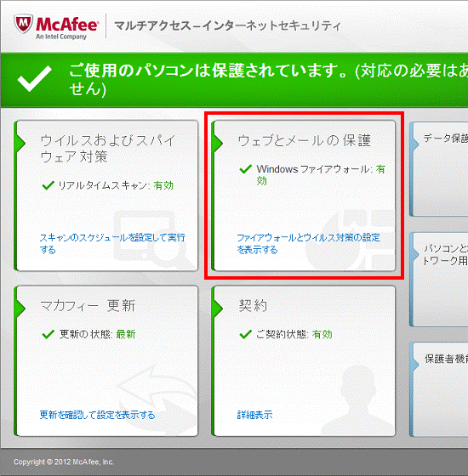468x476 pixels.
Task: Click the McAfee An Intel Company wordmark
Action: click(67, 28)
